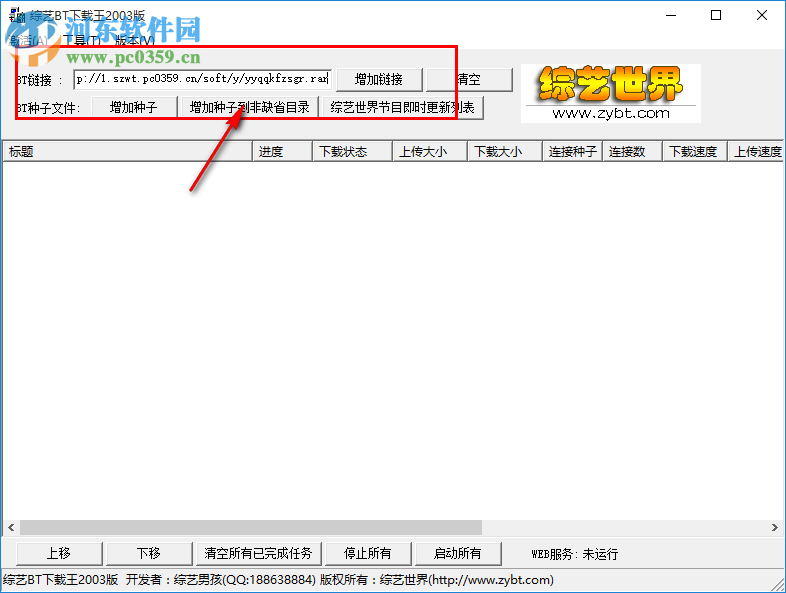Viewport: 786px width, 593px height.
Task: Click the window resize grip in the status bar
Action: coord(778,584)
